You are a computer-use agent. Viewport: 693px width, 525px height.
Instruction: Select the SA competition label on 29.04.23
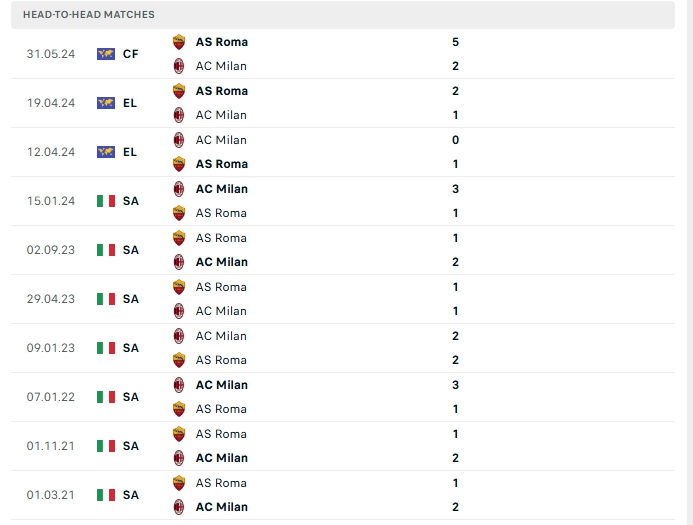tap(131, 299)
